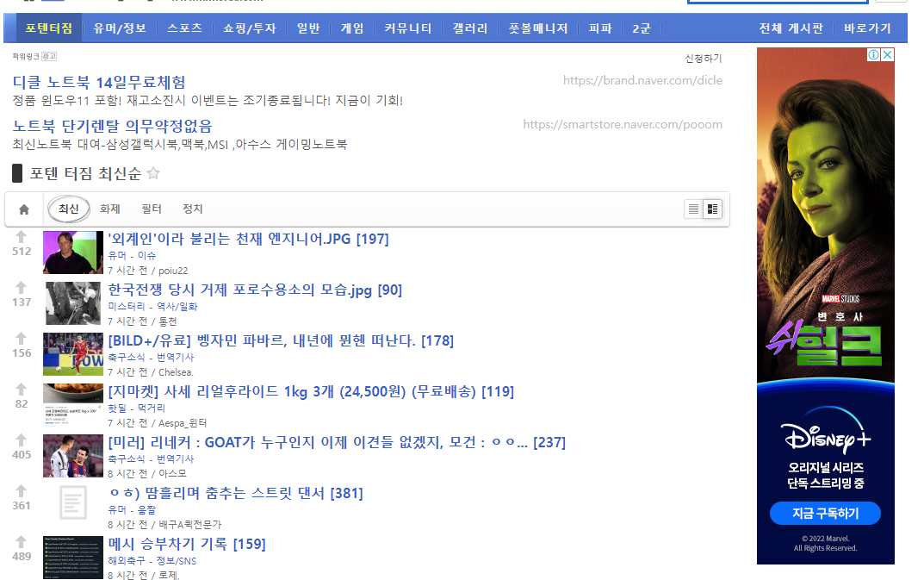Screen dimensions: 924x580
Task: Favorite the board with the star icon
Action: click(x=153, y=173)
